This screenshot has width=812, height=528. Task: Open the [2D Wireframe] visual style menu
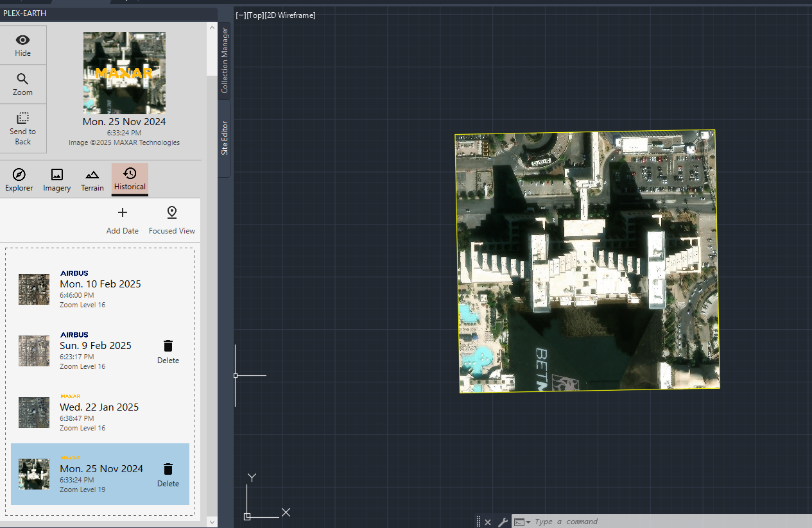[289, 15]
